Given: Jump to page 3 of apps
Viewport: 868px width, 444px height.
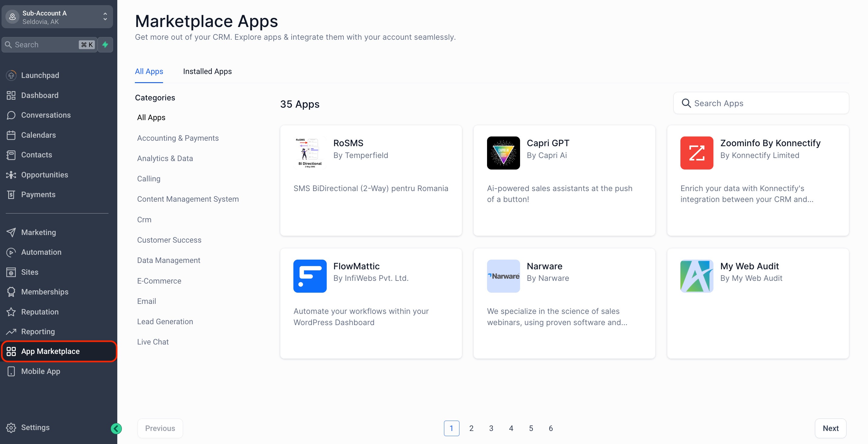Looking at the screenshot, I should (491, 428).
